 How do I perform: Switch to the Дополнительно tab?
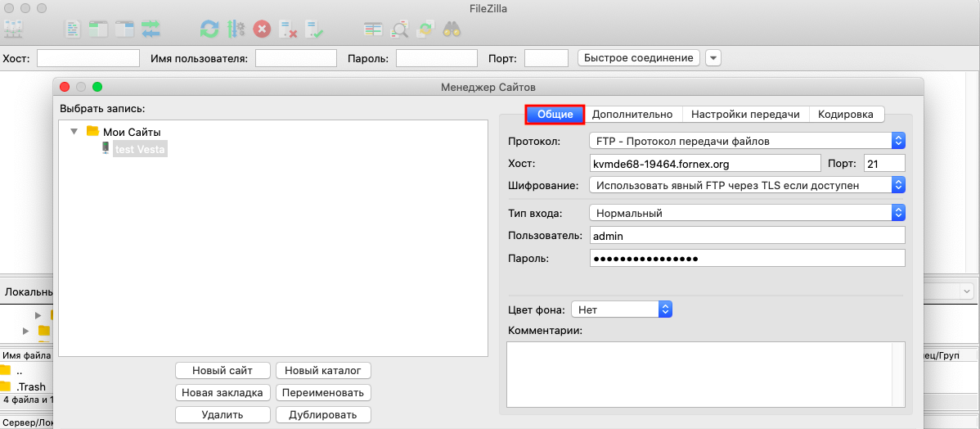[x=632, y=115]
